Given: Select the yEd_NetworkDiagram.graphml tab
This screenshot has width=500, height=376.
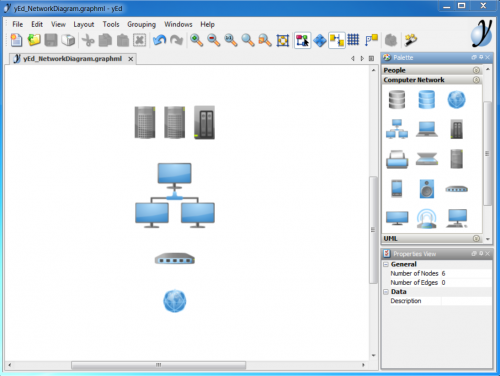Looking at the screenshot, I should [72, 59].
